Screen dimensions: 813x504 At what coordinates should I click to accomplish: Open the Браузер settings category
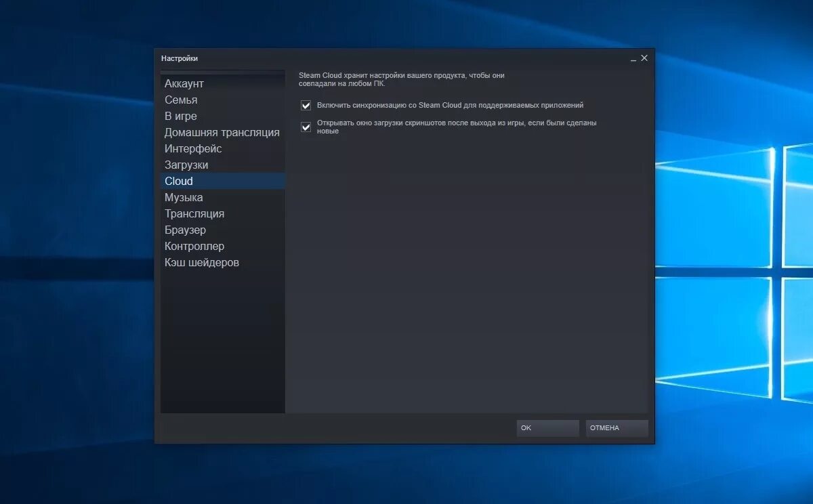click(223, 230)
